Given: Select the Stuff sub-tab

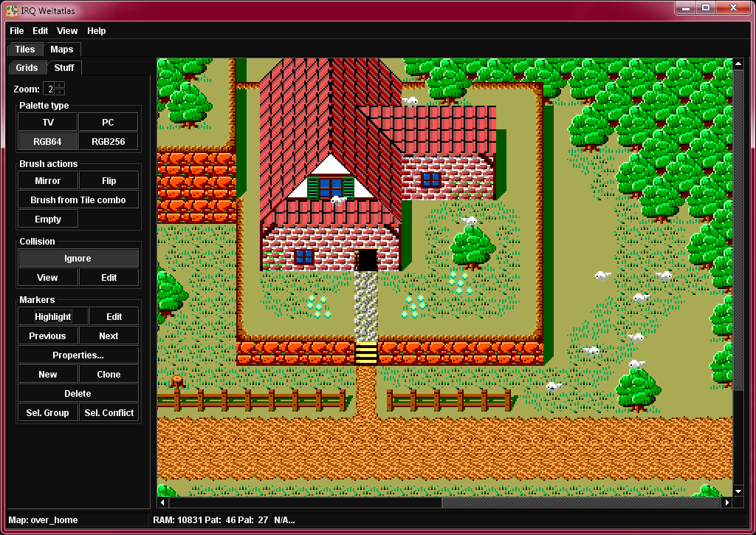Looking at the screenshot, I should coord(64,67).
